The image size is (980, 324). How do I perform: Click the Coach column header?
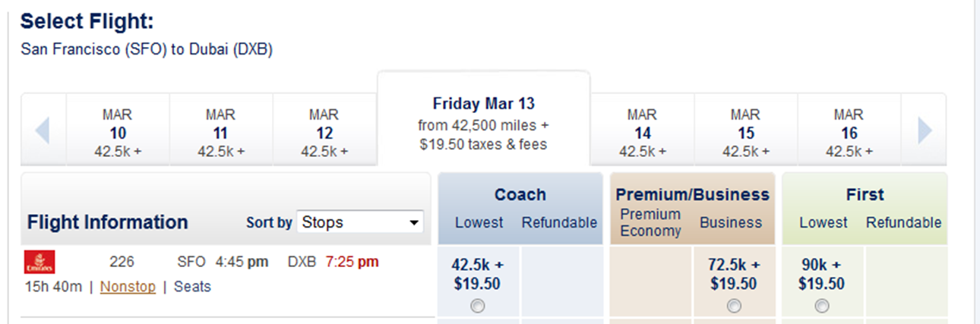tap(520, 195)
